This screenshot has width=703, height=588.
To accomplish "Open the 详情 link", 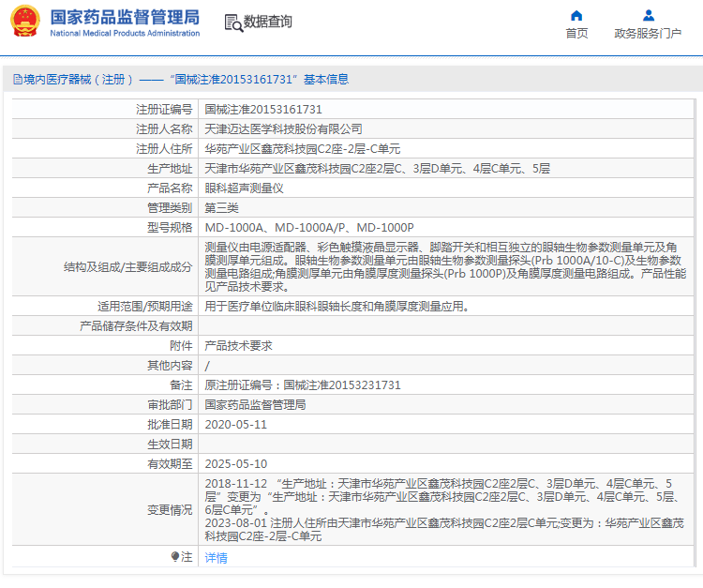I will click(x=217, y=557).
